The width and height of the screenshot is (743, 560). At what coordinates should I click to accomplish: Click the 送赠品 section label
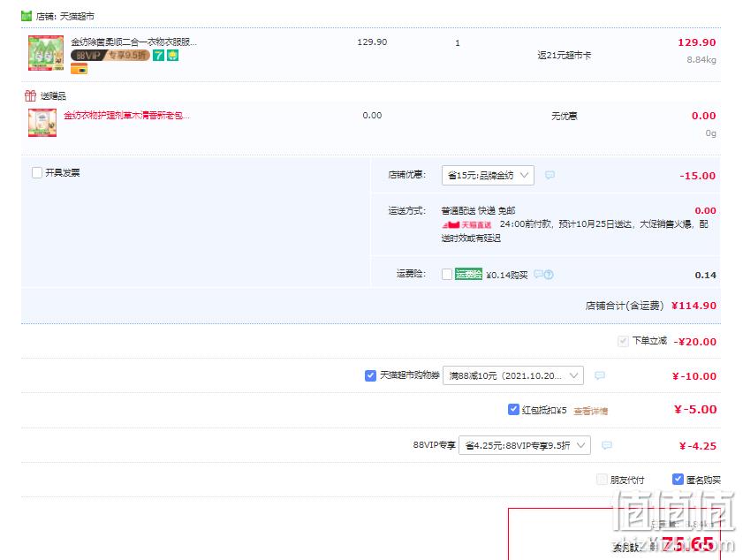pyautogui.click(x=53, y=96)
